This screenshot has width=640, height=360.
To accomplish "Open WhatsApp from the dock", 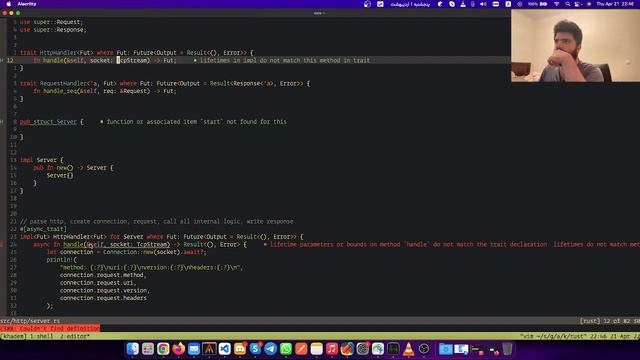I will click(286, 349).
